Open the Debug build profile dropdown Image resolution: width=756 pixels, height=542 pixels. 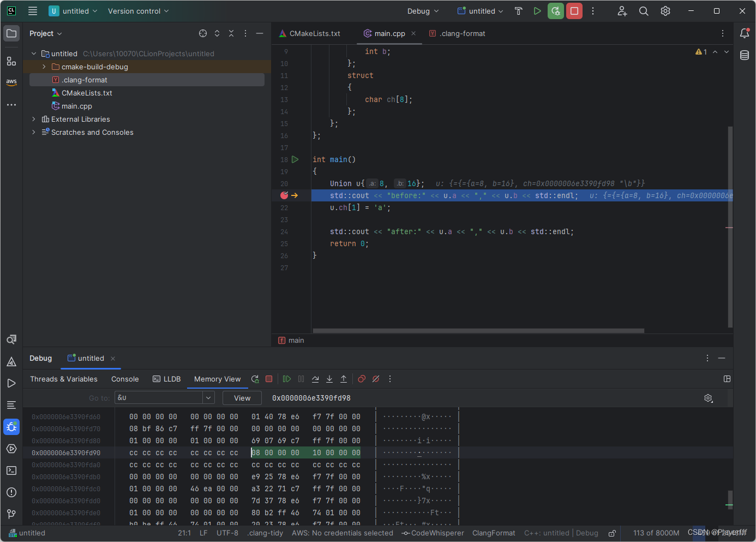(x=423, y=11)
